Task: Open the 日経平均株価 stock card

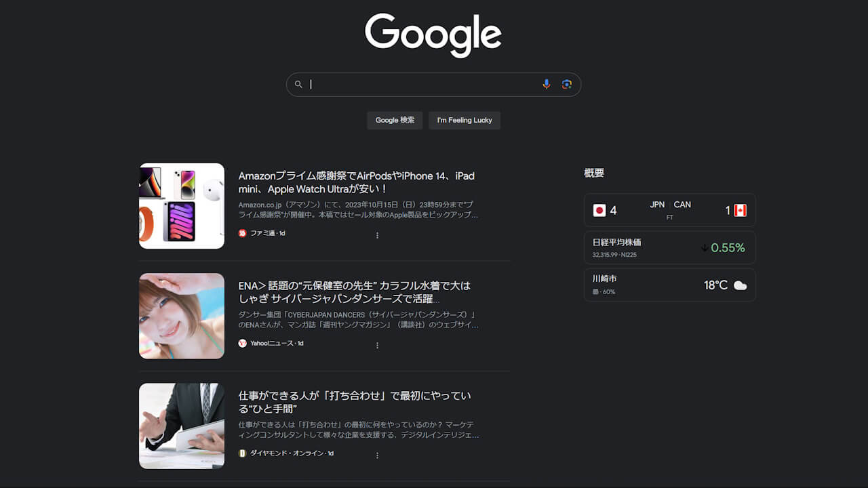Action: (670, 247)
